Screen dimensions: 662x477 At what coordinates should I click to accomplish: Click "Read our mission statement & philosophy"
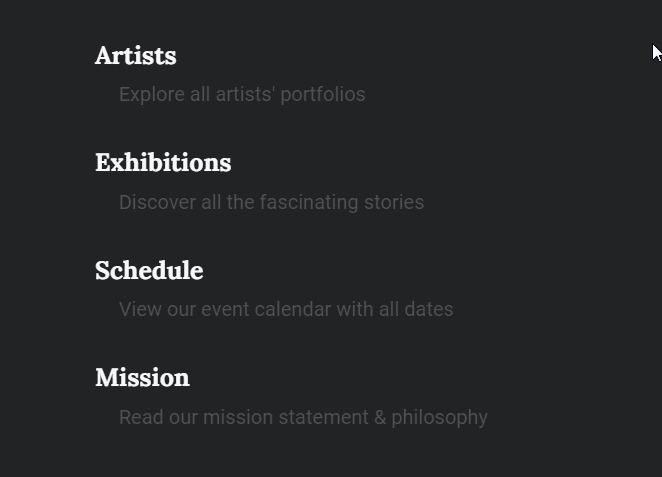[x=303, y=418]
